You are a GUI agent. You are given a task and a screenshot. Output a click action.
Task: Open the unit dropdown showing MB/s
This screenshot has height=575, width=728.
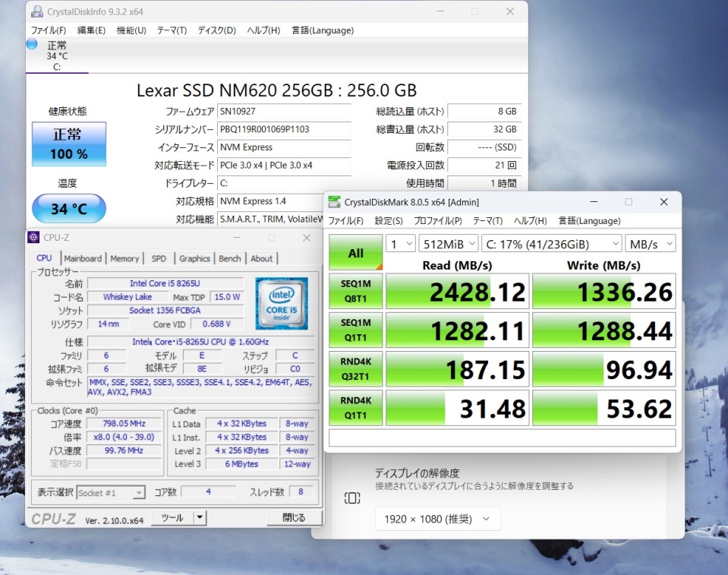click(x=650, y=244)
